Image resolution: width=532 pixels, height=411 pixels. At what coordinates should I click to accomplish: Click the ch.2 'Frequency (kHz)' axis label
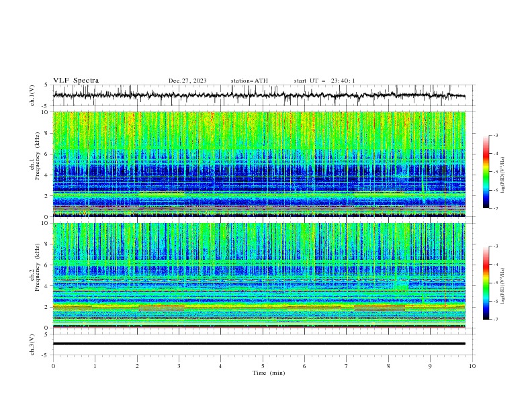37,267
